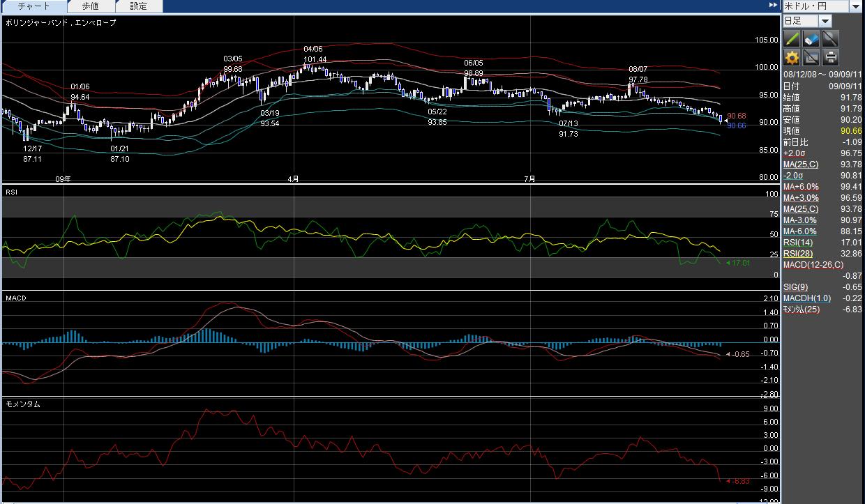
Task: Expand the 日足 timeframe dropdown
Action: 825,21
